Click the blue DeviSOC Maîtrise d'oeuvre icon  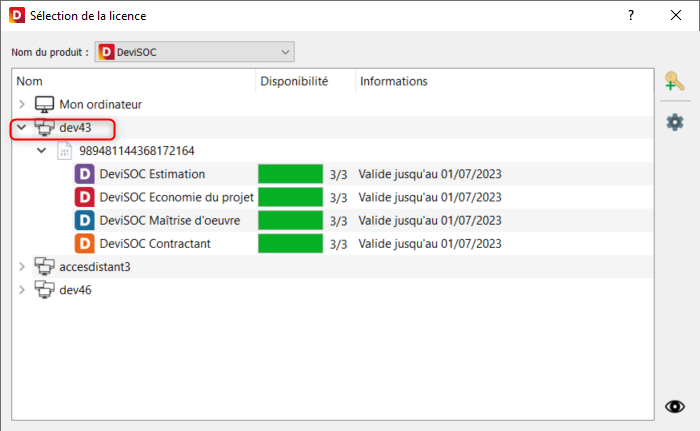point(84,221)
